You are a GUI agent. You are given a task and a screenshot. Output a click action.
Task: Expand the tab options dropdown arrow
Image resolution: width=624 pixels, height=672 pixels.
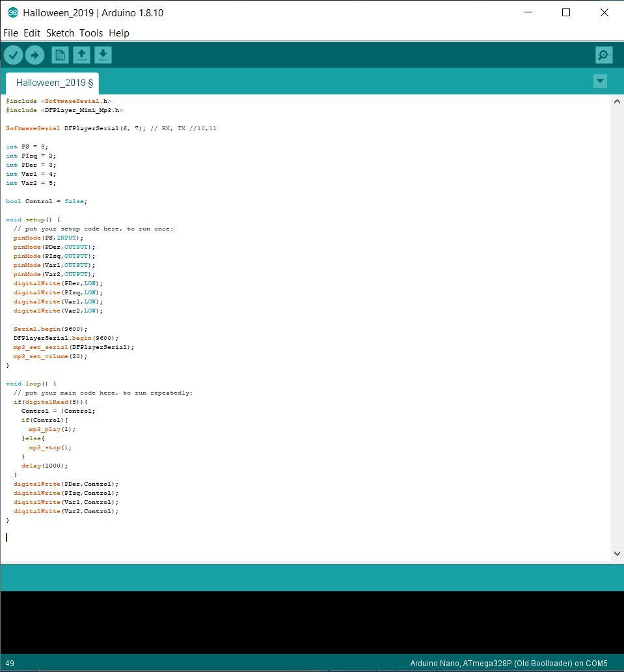(600, 81)
